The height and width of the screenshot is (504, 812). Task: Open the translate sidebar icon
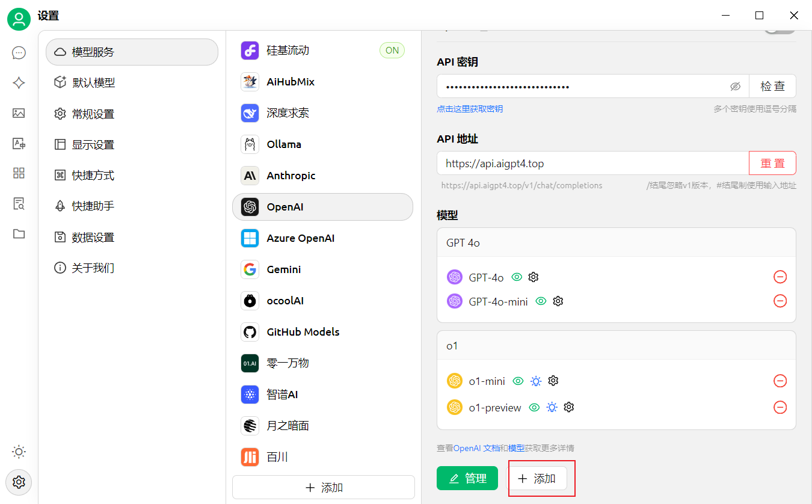pos(19,143)
